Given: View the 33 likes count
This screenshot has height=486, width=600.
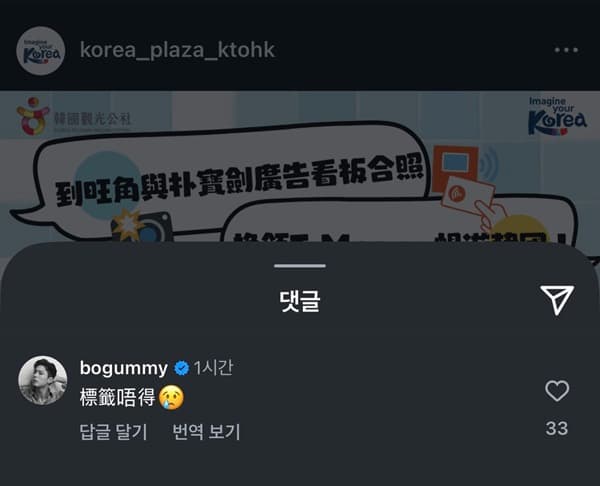Looking at the screenshot, I should pos(557,428).
